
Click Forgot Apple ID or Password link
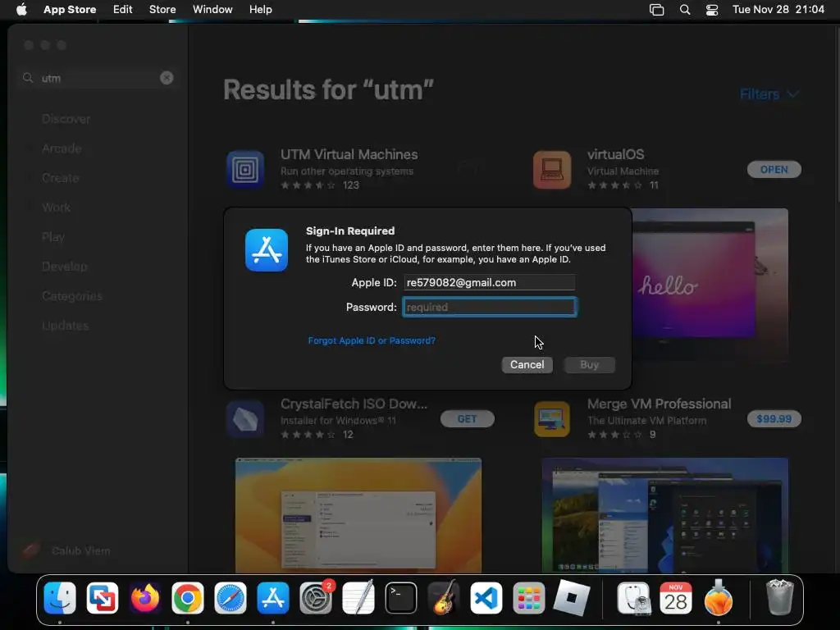[x=372, y=340]
